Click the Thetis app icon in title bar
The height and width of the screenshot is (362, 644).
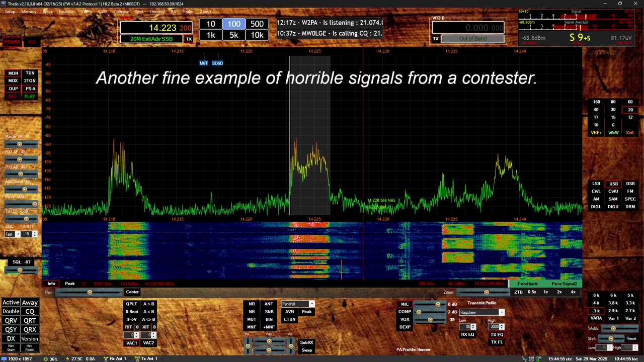click(4, 4)
